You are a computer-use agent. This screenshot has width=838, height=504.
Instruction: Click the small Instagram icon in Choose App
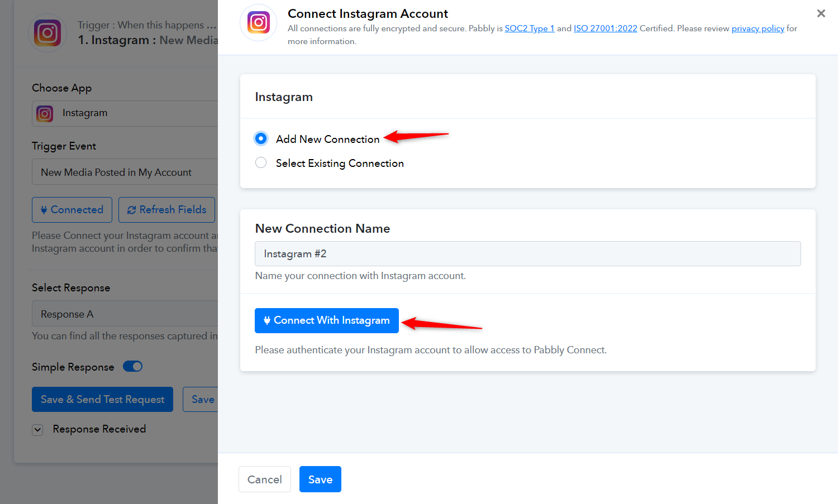coord(45,113)
